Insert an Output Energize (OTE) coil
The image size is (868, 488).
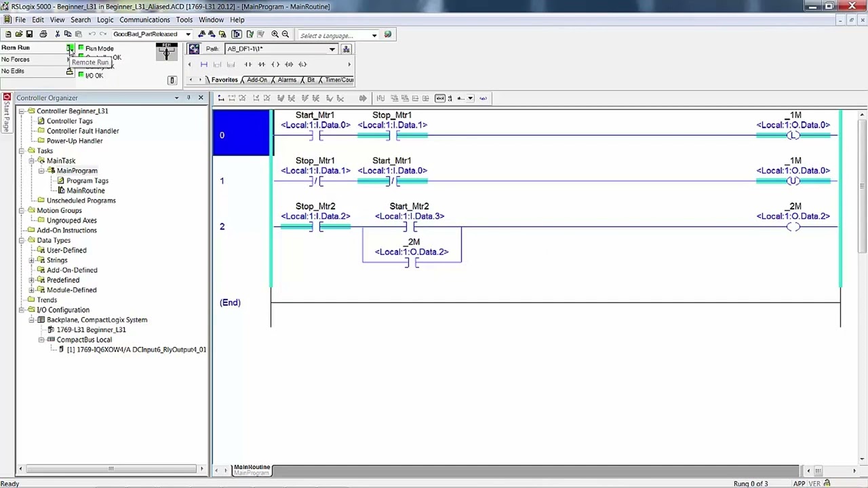point(275,64)
